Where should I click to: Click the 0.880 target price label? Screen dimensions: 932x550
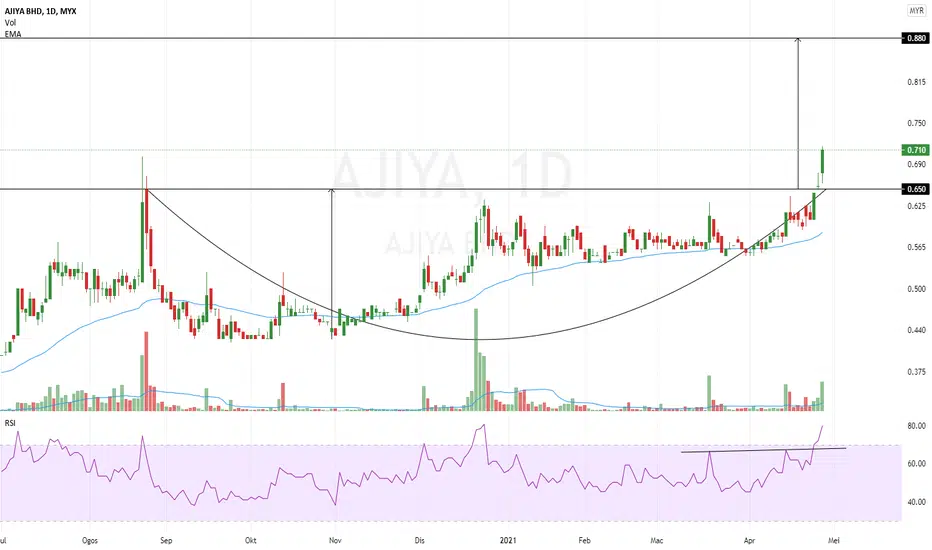pyautogui.click(x=915, y=38)
